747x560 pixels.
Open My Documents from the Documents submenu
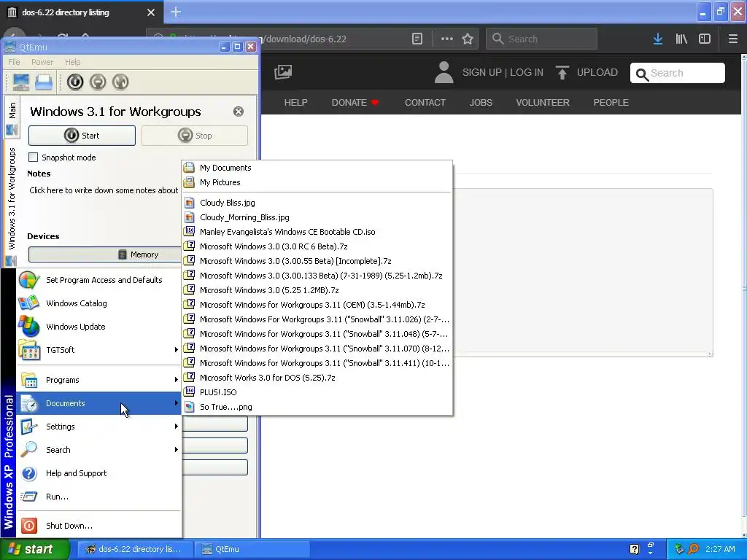pos(317,168)
